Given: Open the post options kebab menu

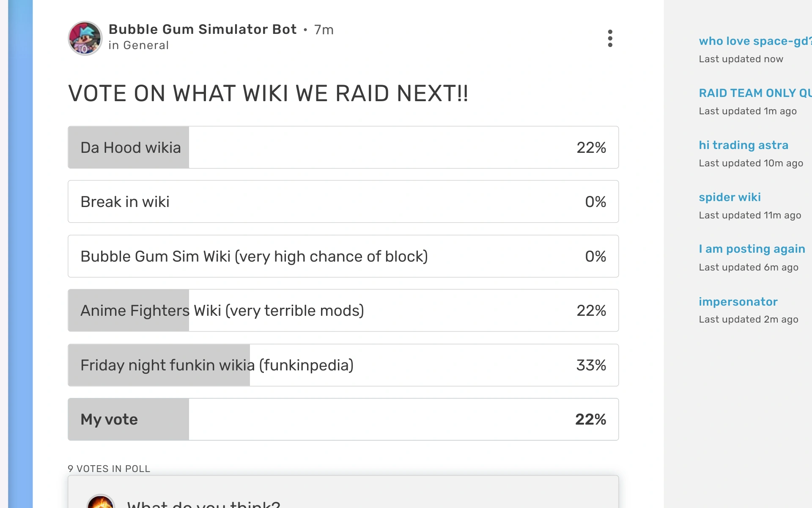Looking at the screenshot, I should click(x=610, y=38).
